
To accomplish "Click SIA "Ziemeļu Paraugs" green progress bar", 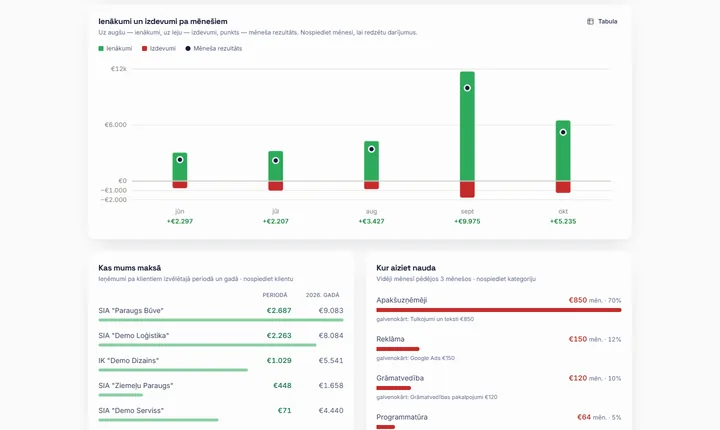I will tap(120, 395).
